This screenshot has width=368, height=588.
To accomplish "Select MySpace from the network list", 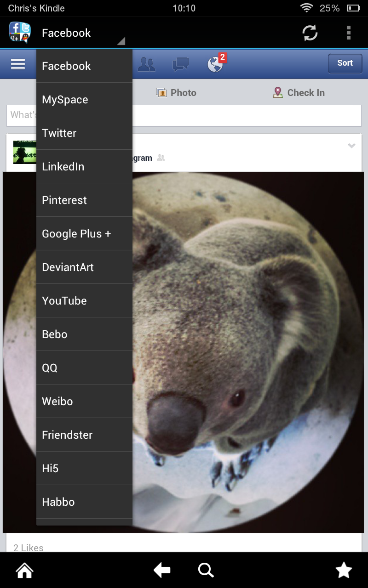I will point(84,100).
